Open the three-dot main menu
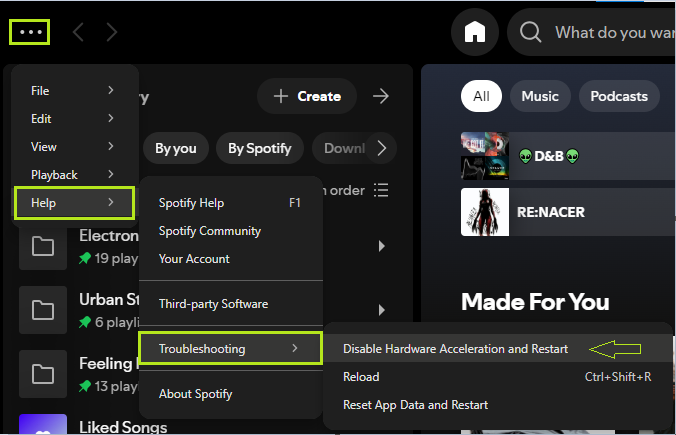 [30, 32]
